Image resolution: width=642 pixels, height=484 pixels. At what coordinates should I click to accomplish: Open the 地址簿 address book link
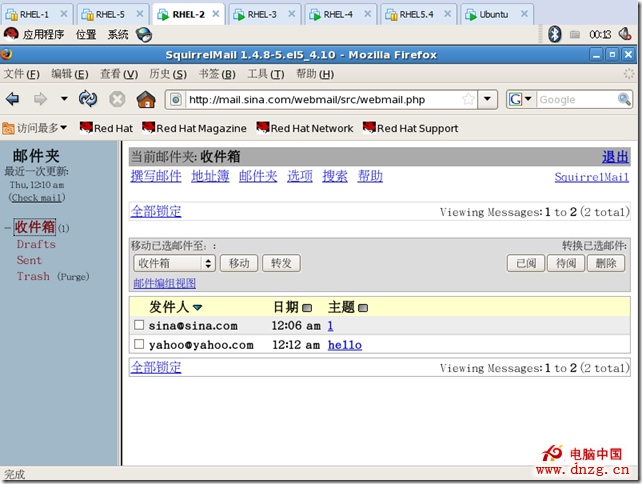coord(210,176)
